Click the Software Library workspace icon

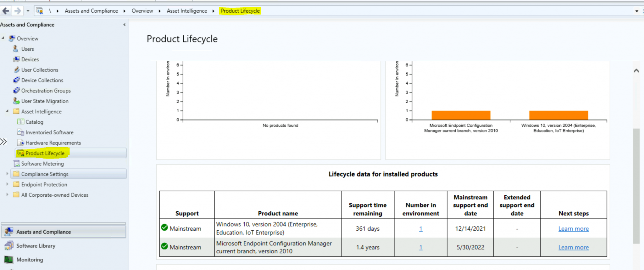[x=9, y=245]
